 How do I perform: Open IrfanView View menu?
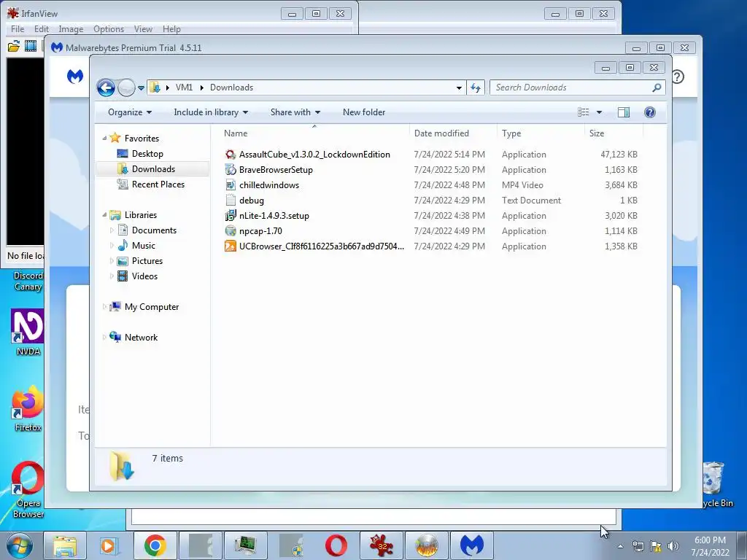pos(143,29)
